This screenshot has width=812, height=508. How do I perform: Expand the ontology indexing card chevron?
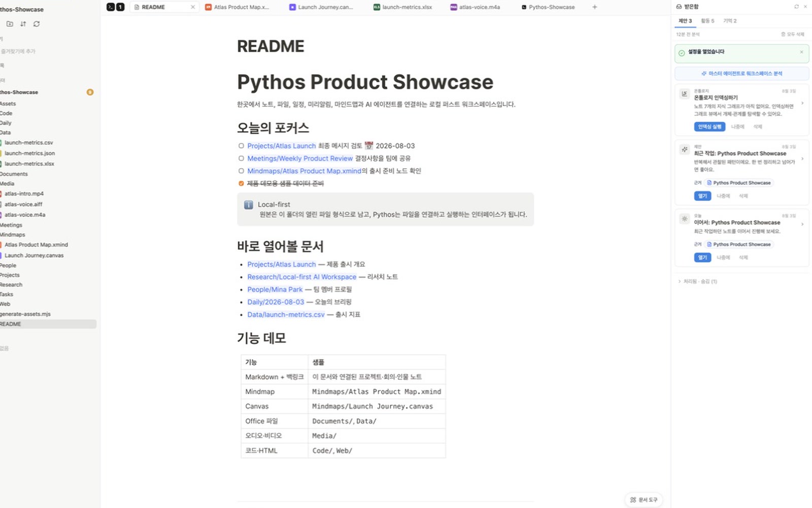[x=802, y=103]
